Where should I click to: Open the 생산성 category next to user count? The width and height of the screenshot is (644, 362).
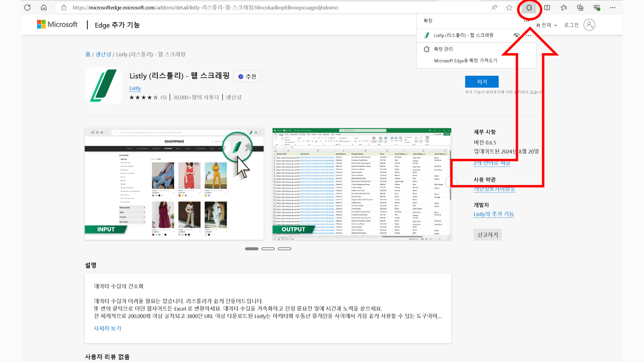coord(234,97)
